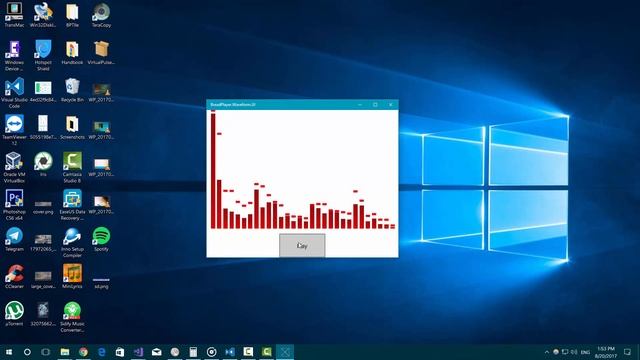Screen dimensions: 640x360
Task: Open CCleaner desktop shortcut
Action: [14, 276]
